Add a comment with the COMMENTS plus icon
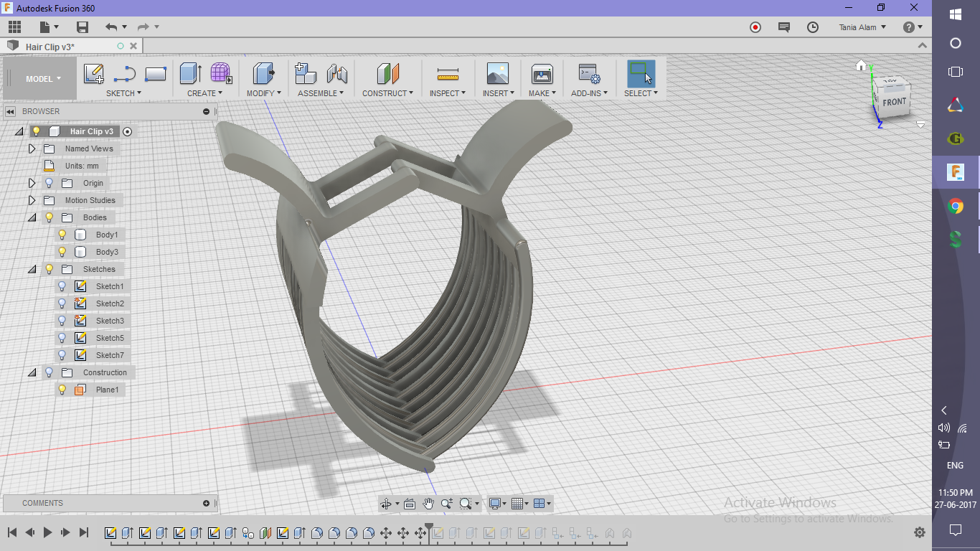The image size is (980, 551). (x=207, y=503)
